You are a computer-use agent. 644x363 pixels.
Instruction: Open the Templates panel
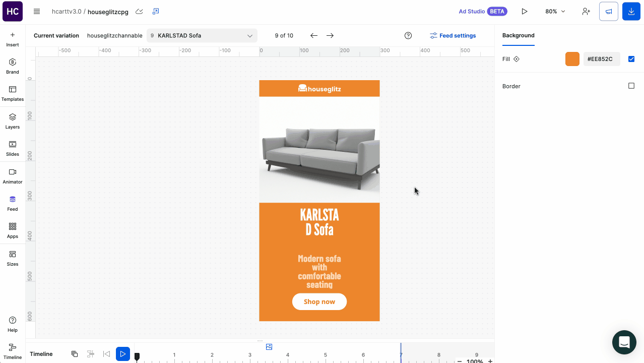click(13, 94)
